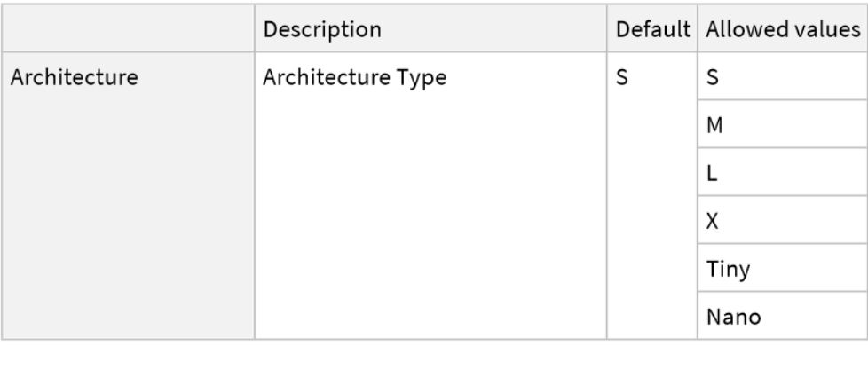Select allowed value S
This screenshot has width=868, height=369.
click(x=712, y=77)
